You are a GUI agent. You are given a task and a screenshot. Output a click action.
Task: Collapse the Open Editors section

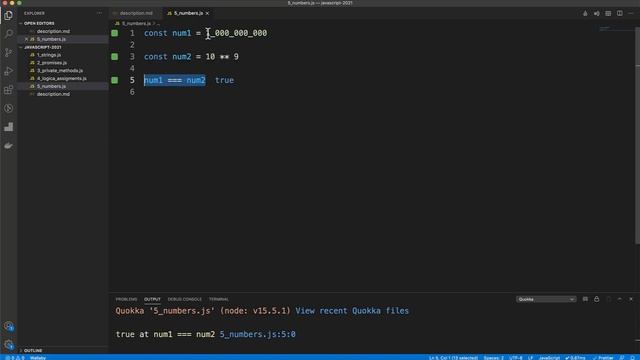coord(39,23)
